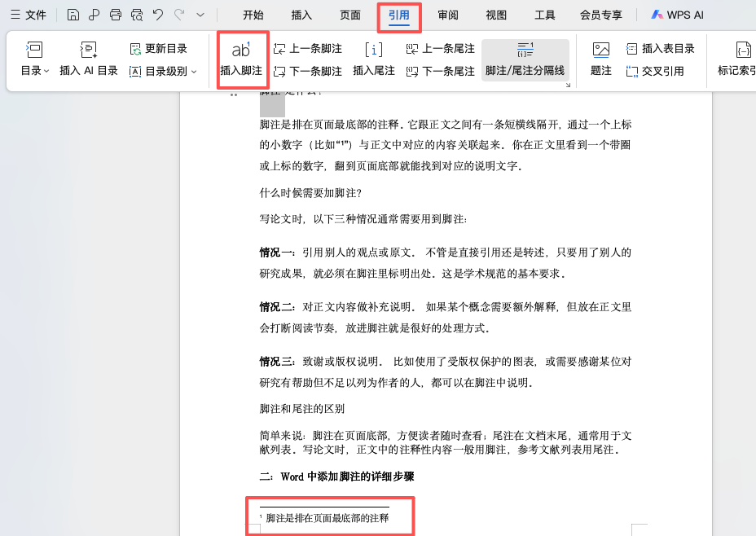This screenshot has height=536, width=756.
Task: Switch to the 开始 tab
Action: (253, 15)
